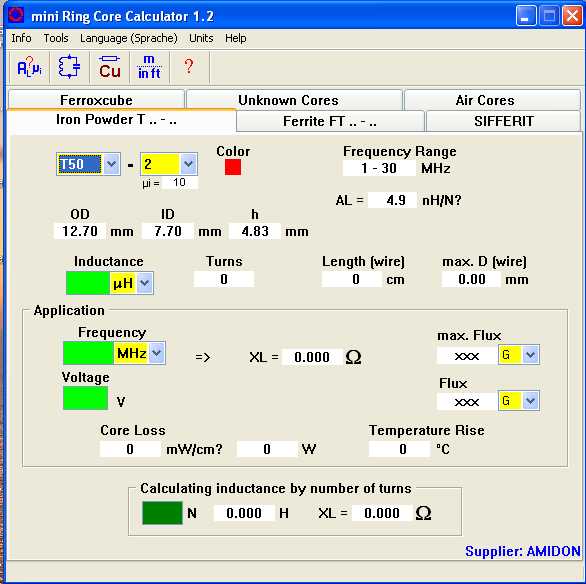Open the Cu copper wire tool icon

tap(110, 68)
